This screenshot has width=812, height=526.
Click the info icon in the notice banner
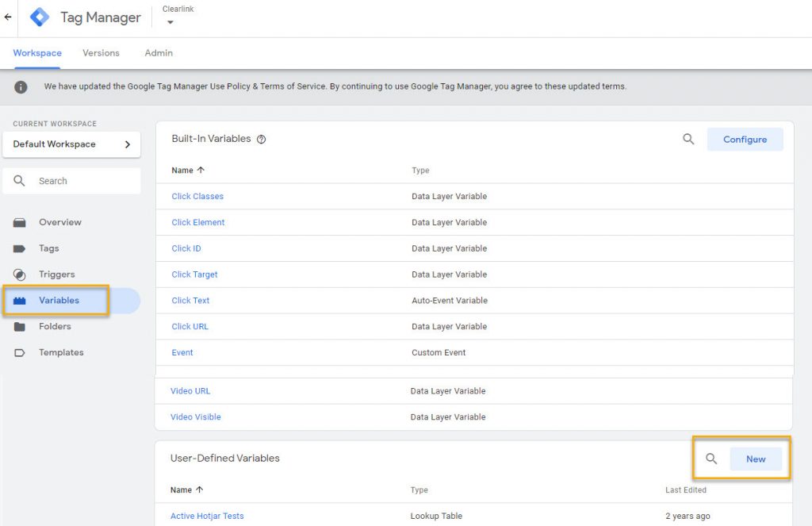point(21,86)
